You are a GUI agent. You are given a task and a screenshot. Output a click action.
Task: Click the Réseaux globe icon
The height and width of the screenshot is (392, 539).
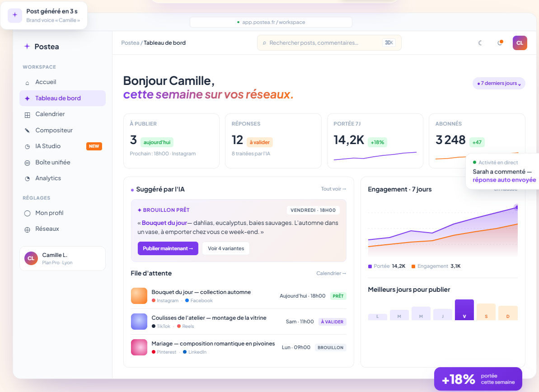pos(27,229)
